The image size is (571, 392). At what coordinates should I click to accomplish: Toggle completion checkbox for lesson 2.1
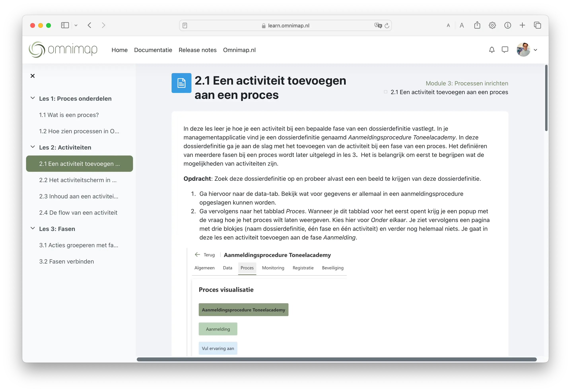386,92
